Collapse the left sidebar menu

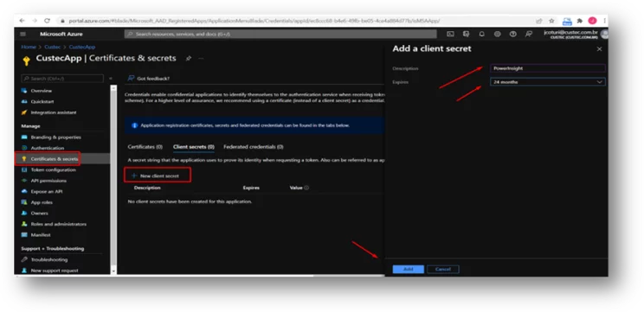coord(110,79)
